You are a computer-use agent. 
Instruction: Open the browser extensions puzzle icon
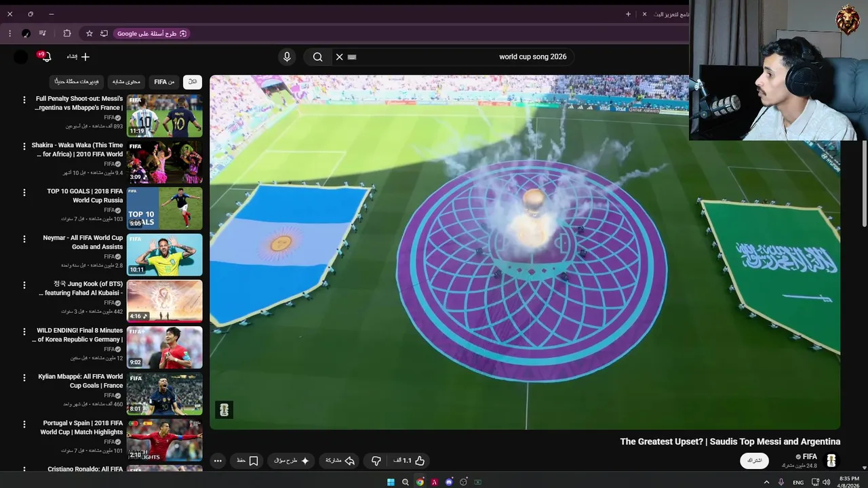click(x=67, y=33)
